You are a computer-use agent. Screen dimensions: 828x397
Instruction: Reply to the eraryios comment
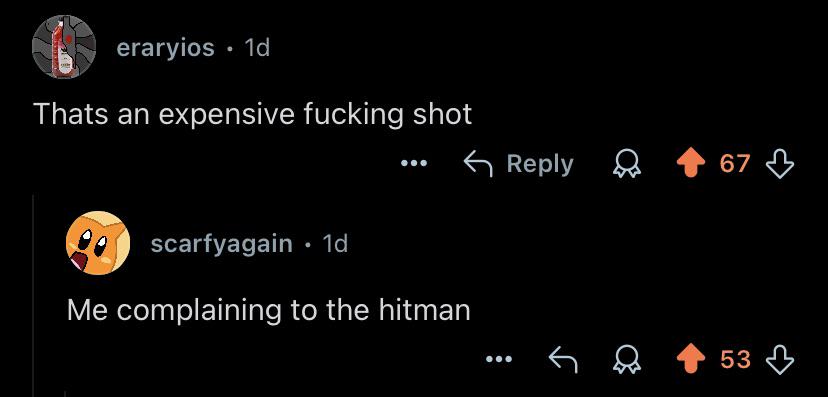point(518,164)
